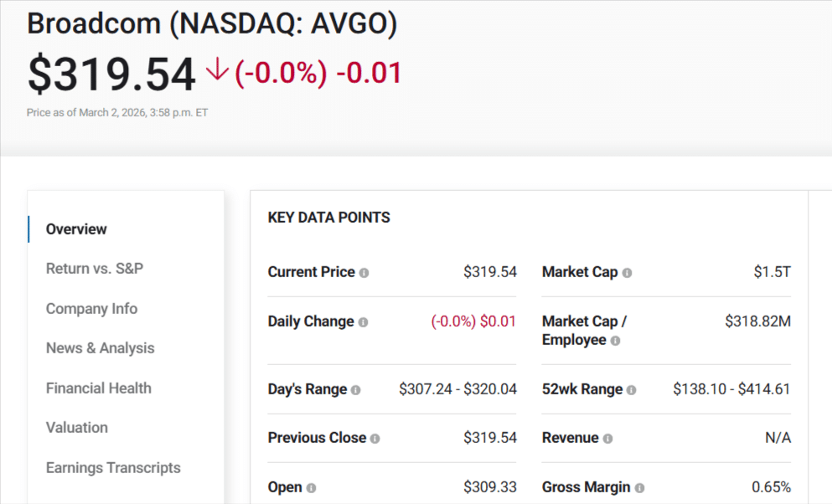Click the red downward price arrow
Viewport: 832px width, 504px height.
[x=216, y=71]
